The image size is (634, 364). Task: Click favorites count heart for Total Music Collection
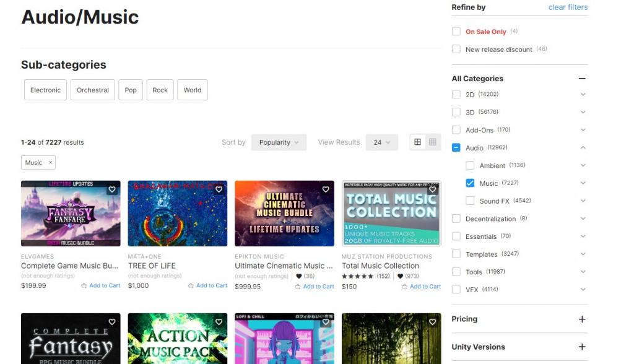401,276
